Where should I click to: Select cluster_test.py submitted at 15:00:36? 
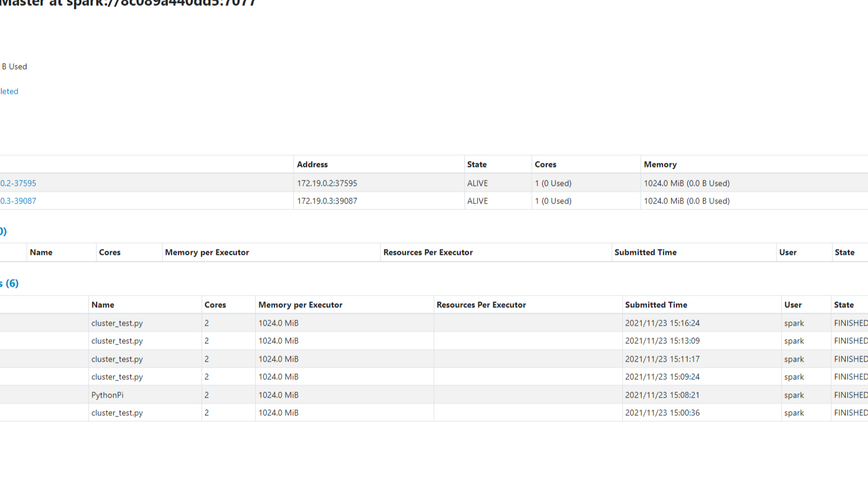(x=117, y=413)
